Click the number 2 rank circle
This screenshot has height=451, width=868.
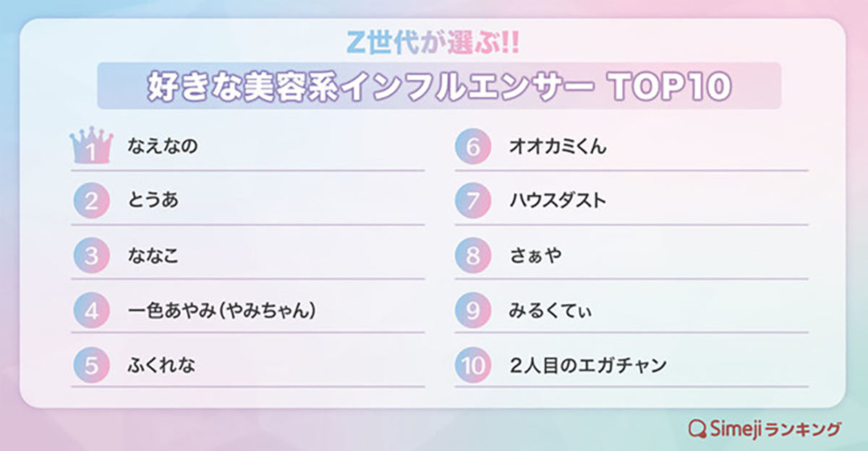click(x=91, y=202)
